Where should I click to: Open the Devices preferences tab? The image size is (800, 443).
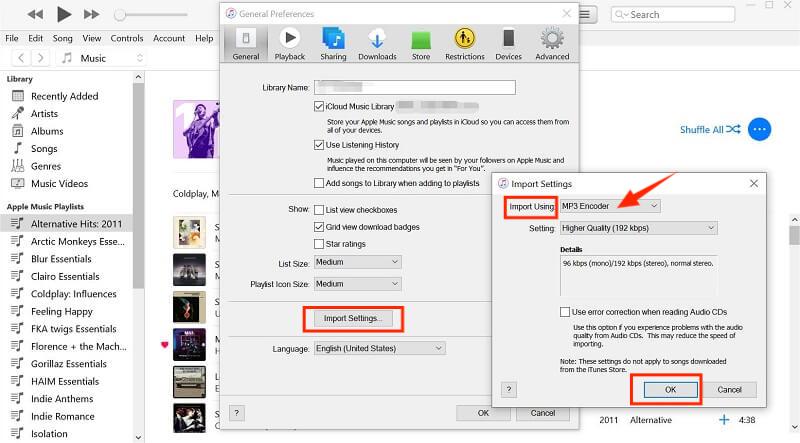(509, 44)
